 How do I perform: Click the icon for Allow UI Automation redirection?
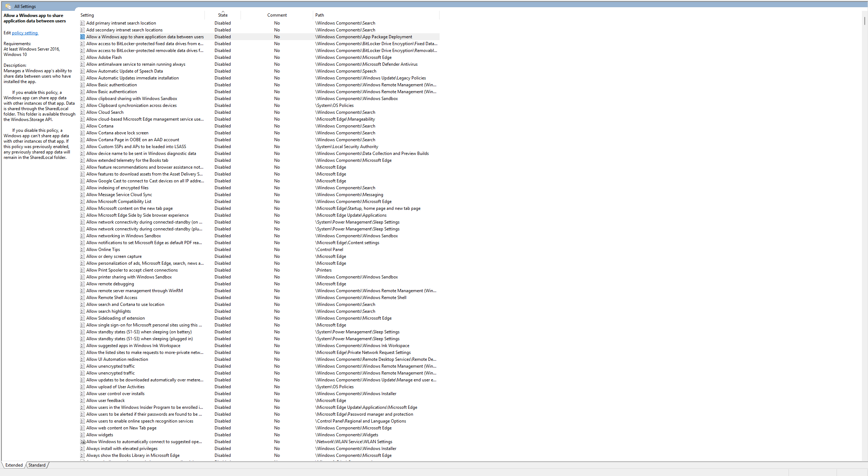click(83, 359)
